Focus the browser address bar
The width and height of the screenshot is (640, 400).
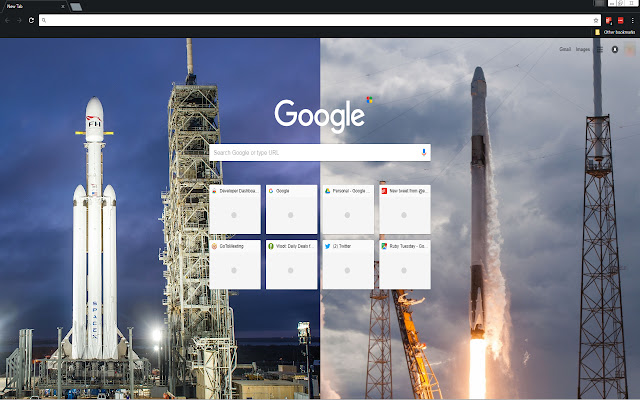coord(320,20)
